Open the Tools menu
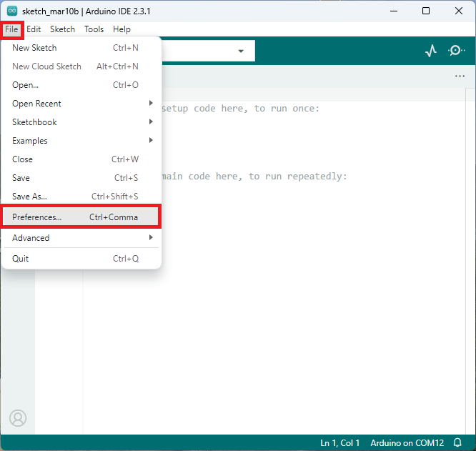The height and width of the screenshot is (451, 476). (94, 29)
